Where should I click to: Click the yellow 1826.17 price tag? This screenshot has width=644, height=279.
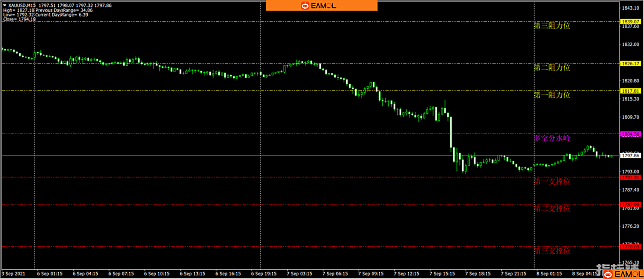coord(630,64)
